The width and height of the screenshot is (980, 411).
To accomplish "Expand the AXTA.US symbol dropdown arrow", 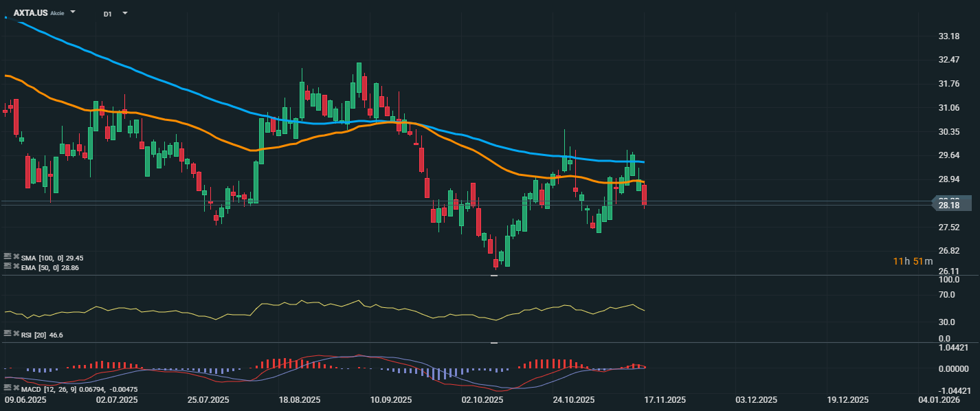I will [x=74, y=12].
